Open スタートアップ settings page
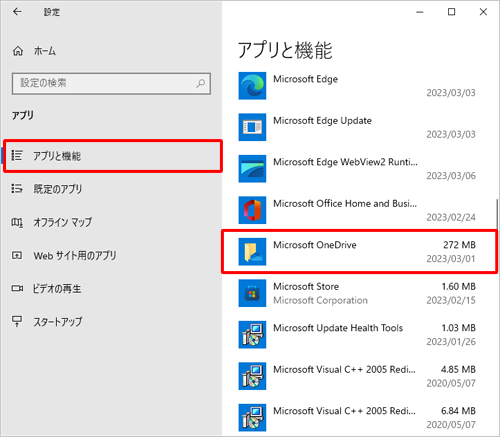The image size is (500, 437). pyautogui.click(x=111, y=322)
